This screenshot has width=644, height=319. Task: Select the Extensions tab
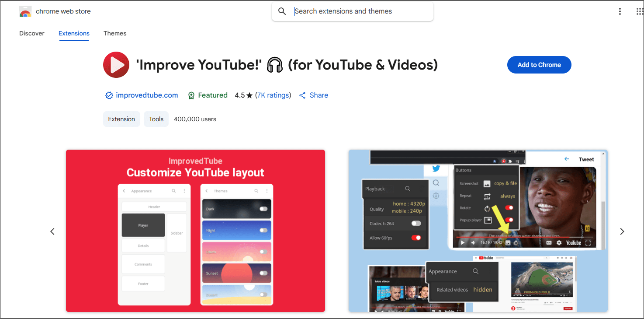(74, 33)
